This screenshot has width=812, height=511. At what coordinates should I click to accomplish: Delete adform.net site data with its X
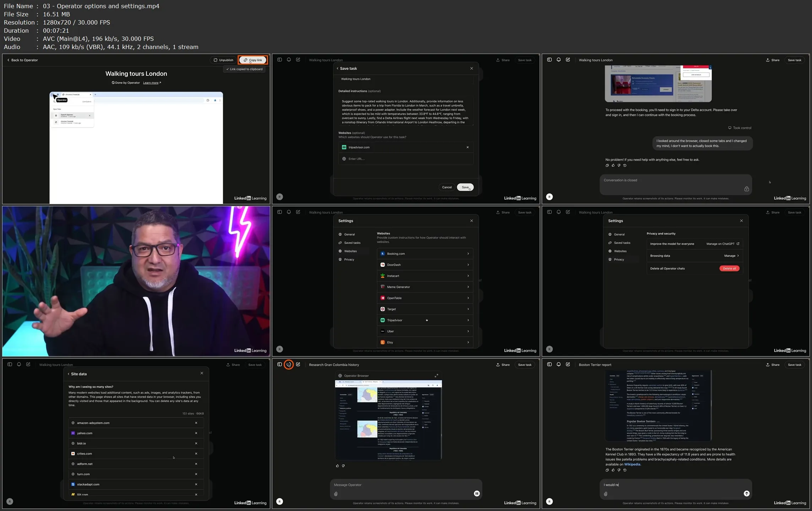coord(196,464)
